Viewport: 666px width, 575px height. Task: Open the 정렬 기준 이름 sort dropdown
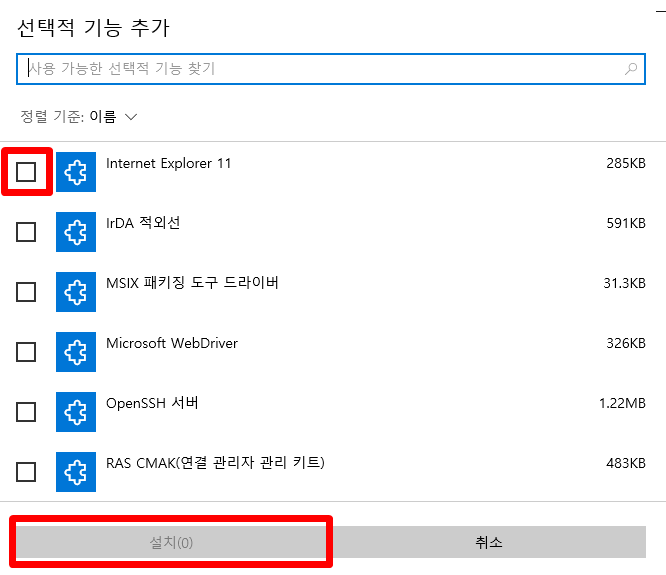coord(79,116)
